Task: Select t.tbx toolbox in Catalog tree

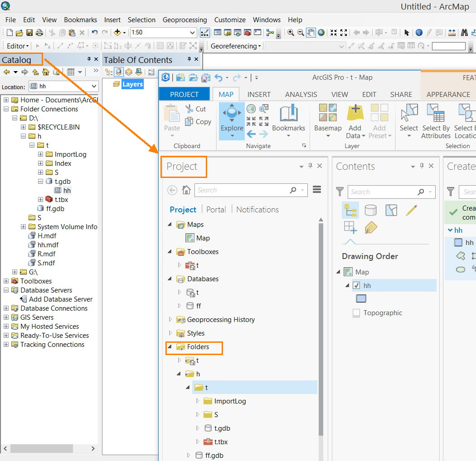Action: coord(57,200)
